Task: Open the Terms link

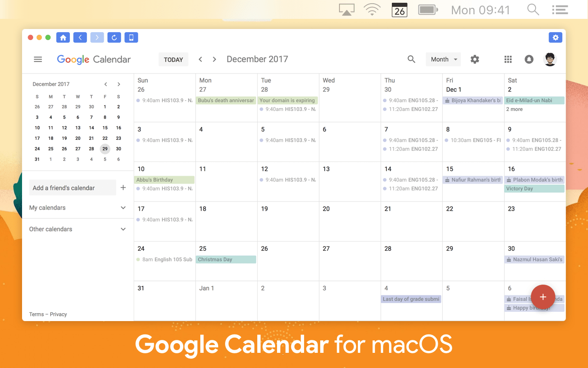Action: point(36,314)
